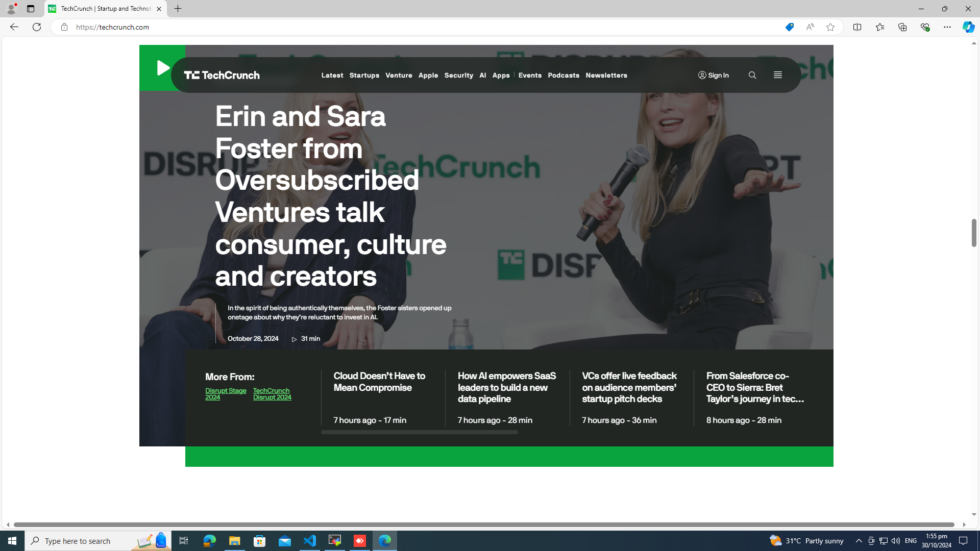Click the browser profile avatar icon
The image size is (980, 551).
pos(11,9)
